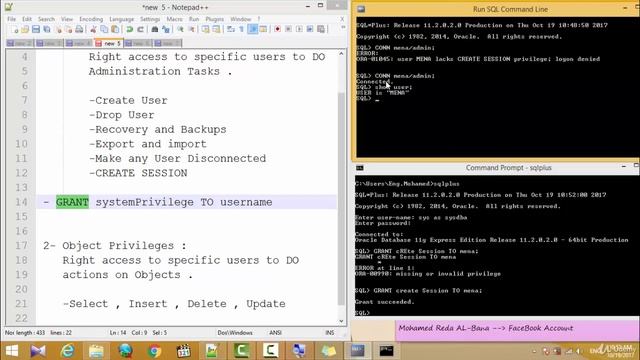Click the Close All toolbar icon

pos(69,29)
